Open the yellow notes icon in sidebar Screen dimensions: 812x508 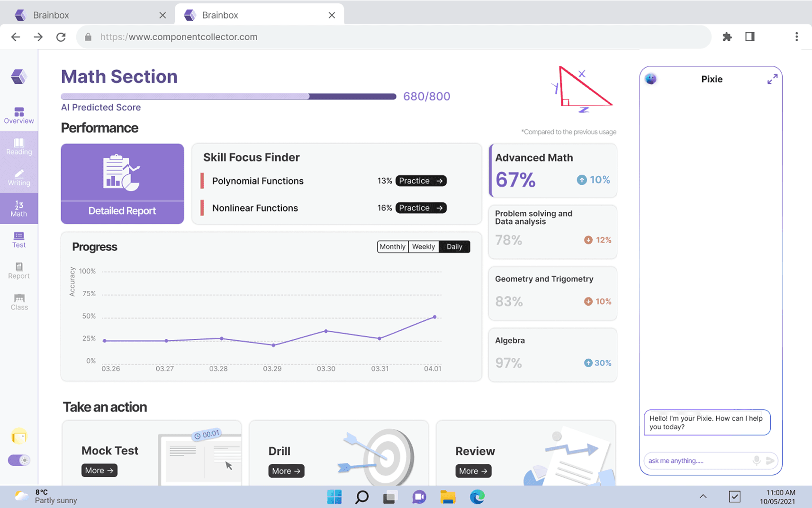19,436
